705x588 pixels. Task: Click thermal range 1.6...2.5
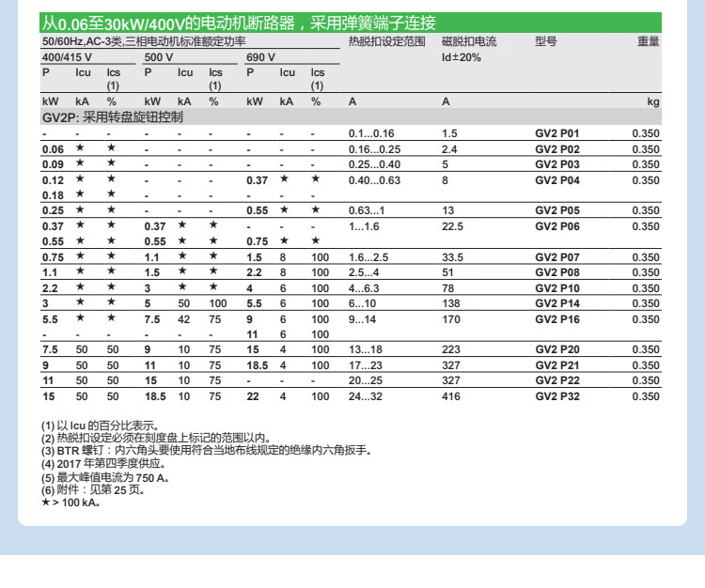click(368, 257)
